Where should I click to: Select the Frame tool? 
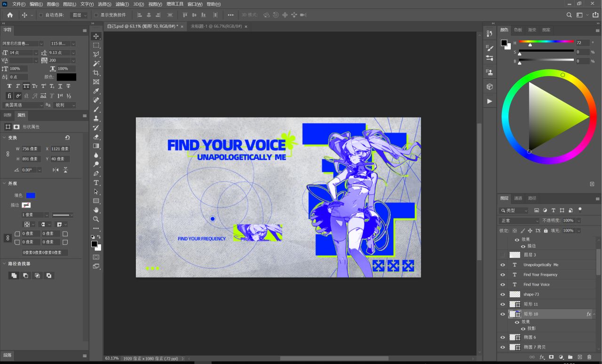96,82
